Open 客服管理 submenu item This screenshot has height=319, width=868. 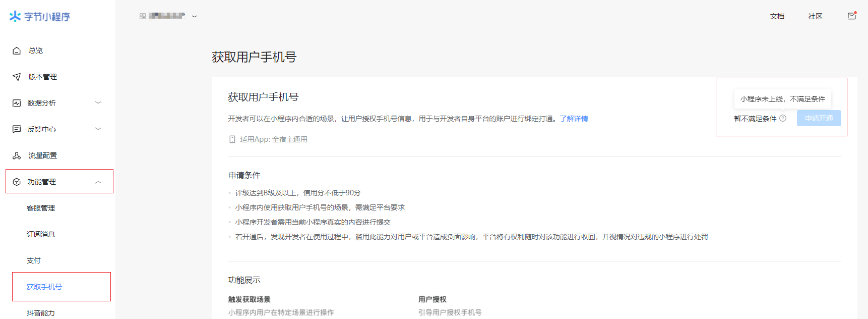pyautogui.click(x=41, y=208)
